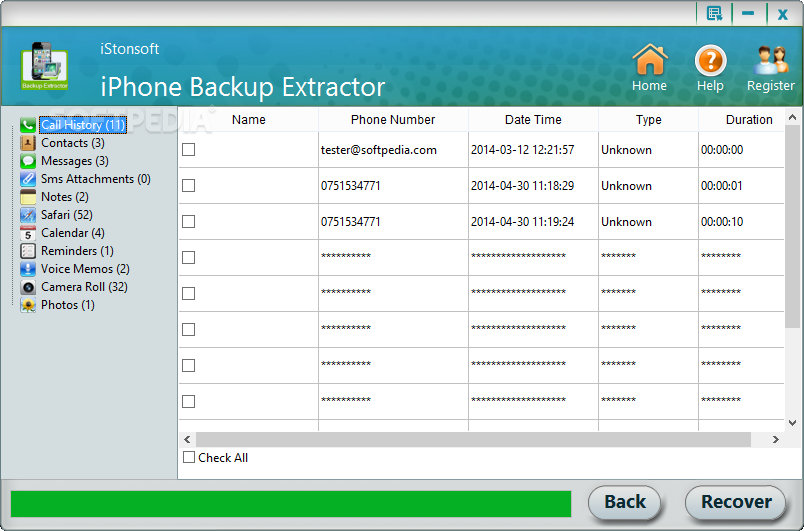Click the Camera Roll lens icon
The width and height of the screenshot is (804, 531).
pos(28,287)
